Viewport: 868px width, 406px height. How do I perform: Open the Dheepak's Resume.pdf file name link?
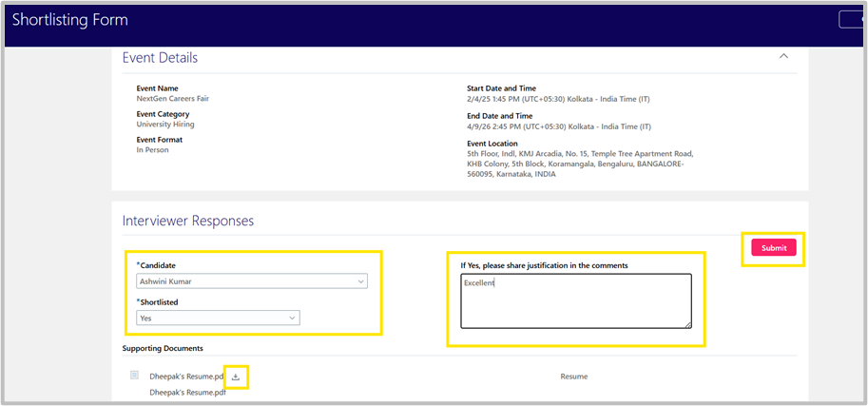coord(181,377)
